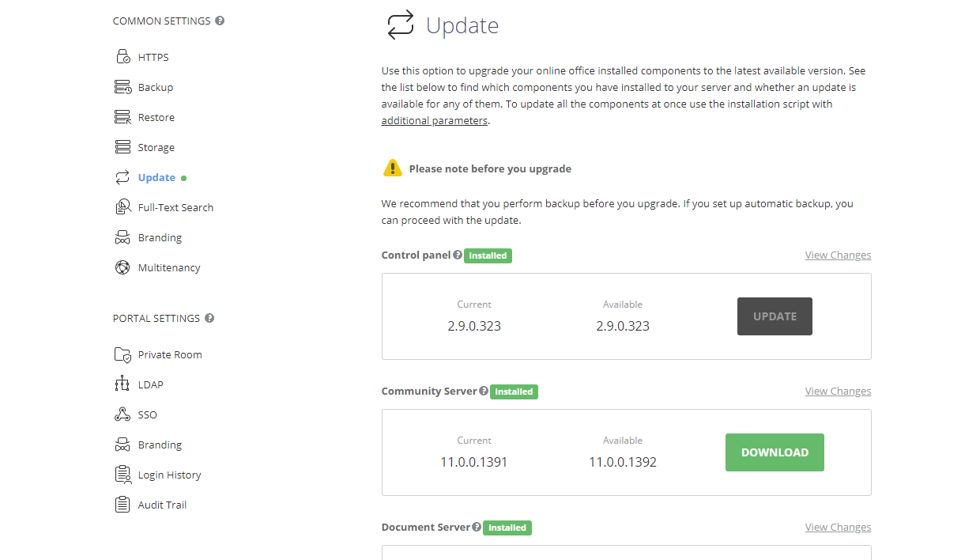
Task: View Changes for Document Server
Action: pyautogui.click(x=838, y=527)
